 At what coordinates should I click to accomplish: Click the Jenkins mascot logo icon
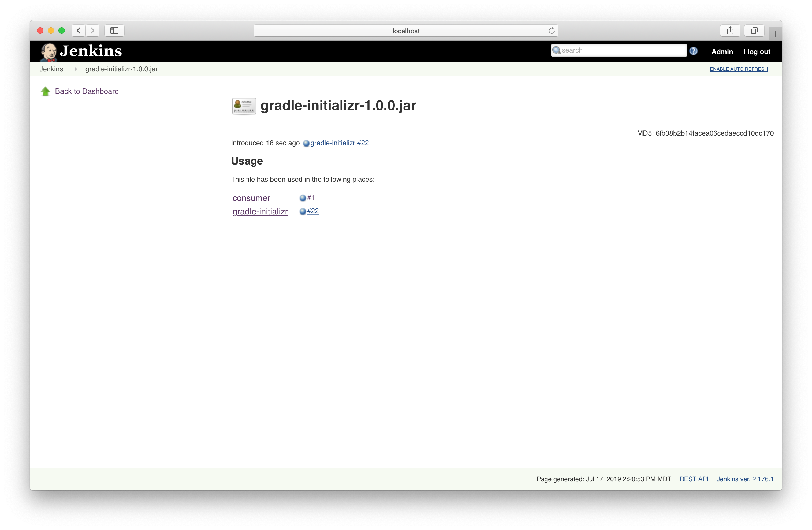[x=49, y=52]
